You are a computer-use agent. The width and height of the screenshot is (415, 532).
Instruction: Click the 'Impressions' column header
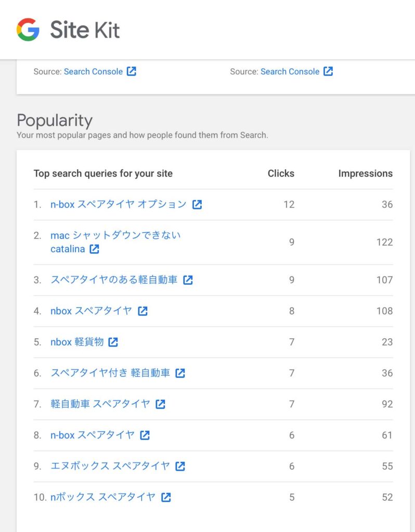click(x=366, y=174)
